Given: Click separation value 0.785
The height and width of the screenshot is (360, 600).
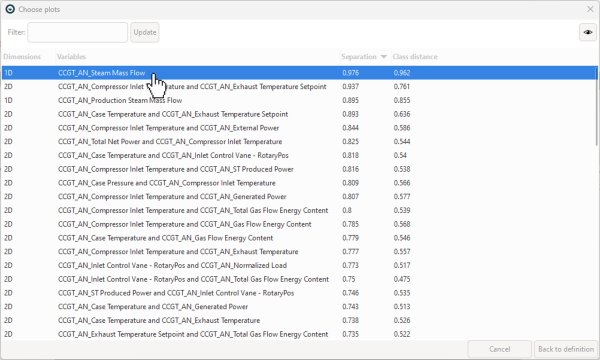Looking at the screenshot, I should pyautogui.click(x=351, y=224).
